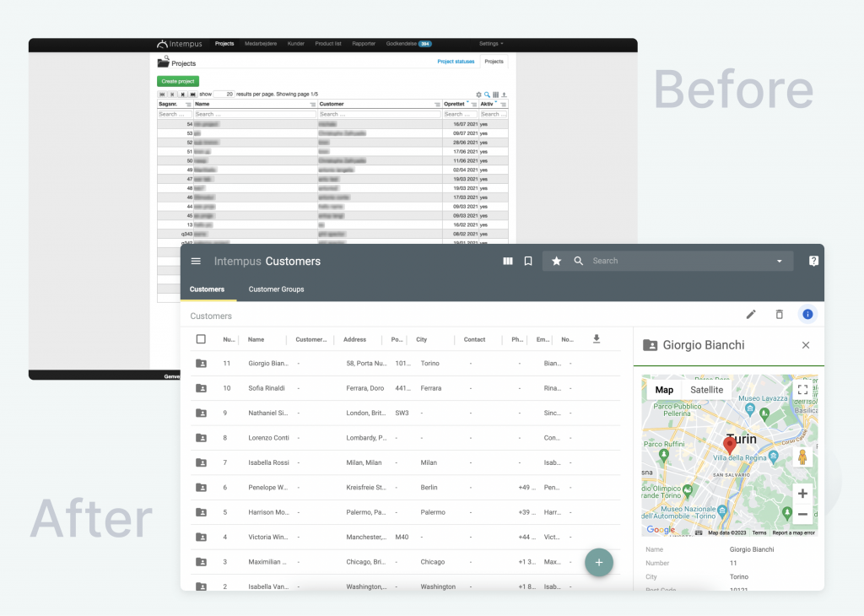Image resolution: width=864 pixels, height=616 pixels.
Task: Click the pencil edit customer icon
Action: (751, 315)
